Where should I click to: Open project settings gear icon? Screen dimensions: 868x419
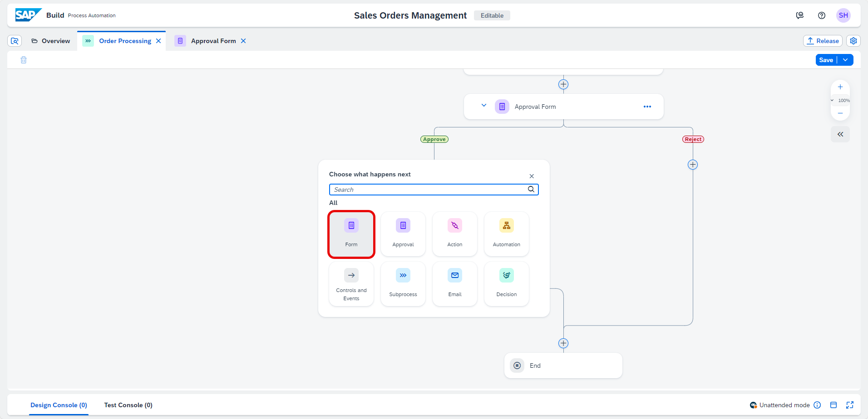(853, 41)
